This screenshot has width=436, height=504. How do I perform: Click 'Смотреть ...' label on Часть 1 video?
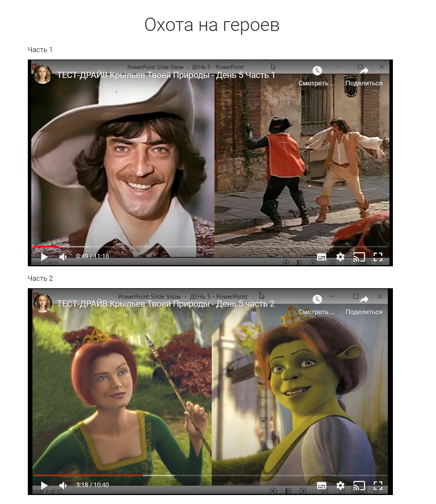coord(317,83)
